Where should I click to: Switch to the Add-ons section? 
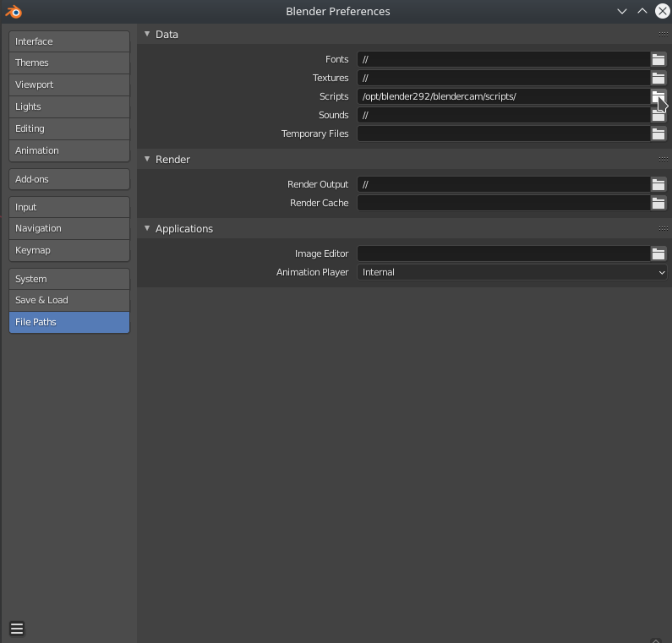(x=69, y=179)
